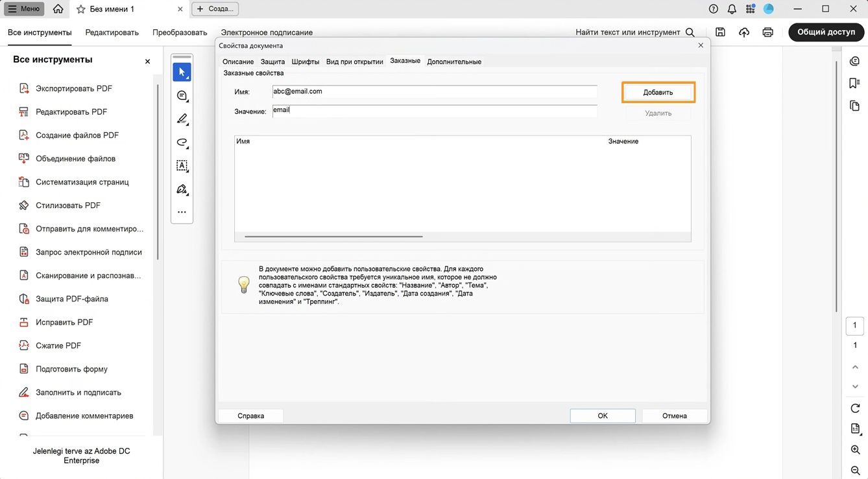
Task: Open Преобразовать in top toolbar
Action: [180, 32]
